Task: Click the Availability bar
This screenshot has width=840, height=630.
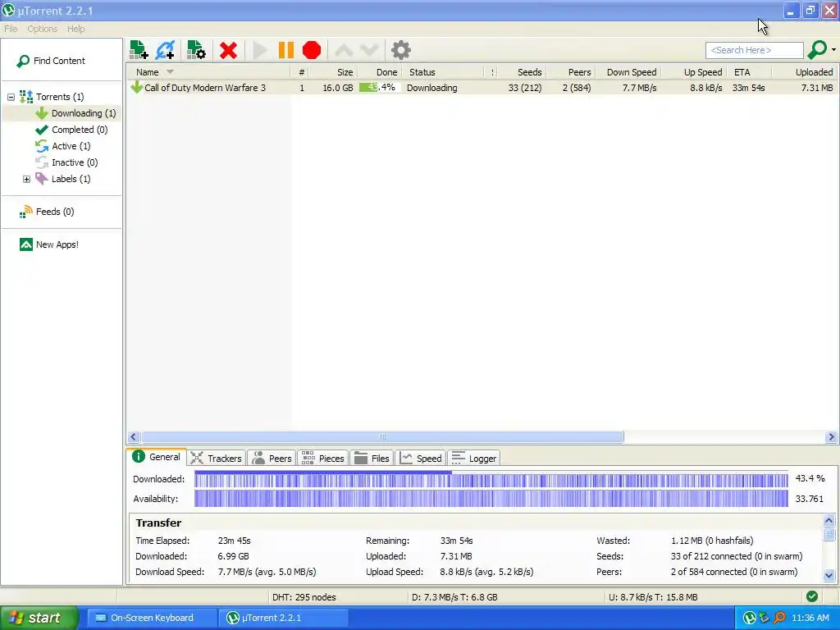Action: pos(491,499)
